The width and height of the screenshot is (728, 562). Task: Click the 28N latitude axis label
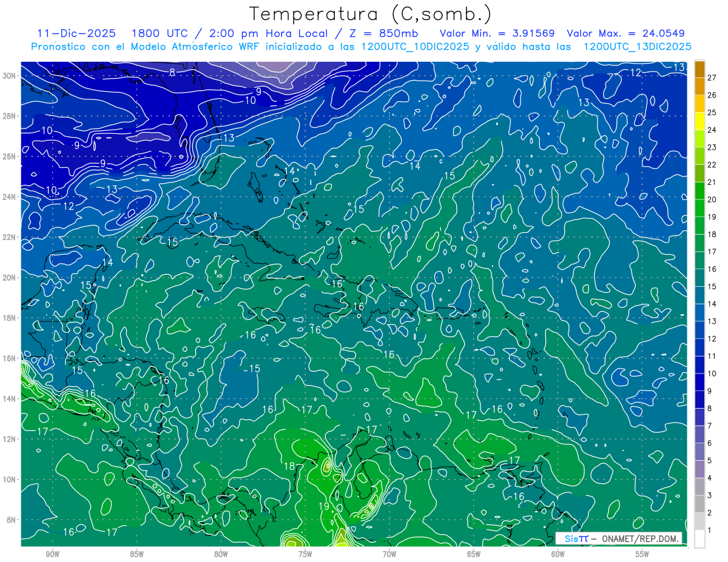click(10, 116)
